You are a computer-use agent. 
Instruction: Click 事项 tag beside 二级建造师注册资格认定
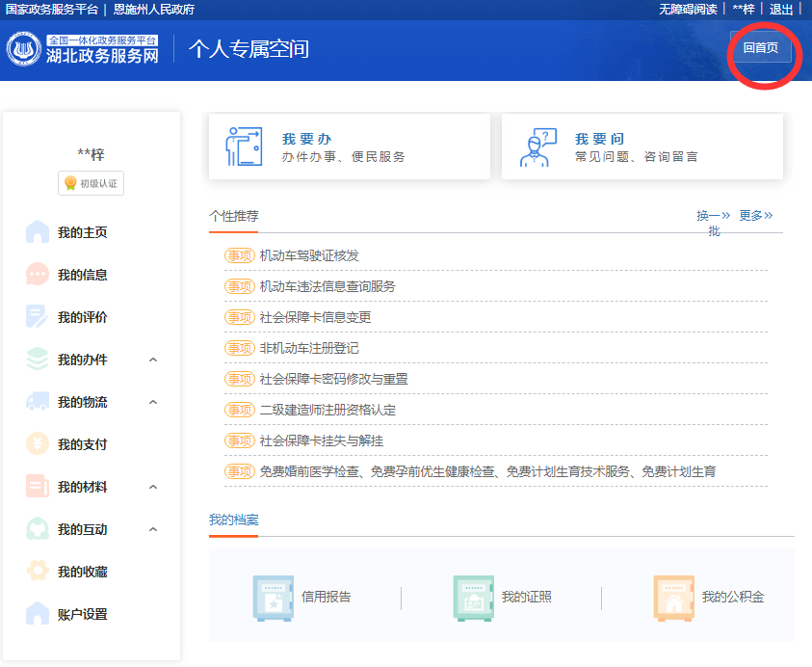(240, 410)
